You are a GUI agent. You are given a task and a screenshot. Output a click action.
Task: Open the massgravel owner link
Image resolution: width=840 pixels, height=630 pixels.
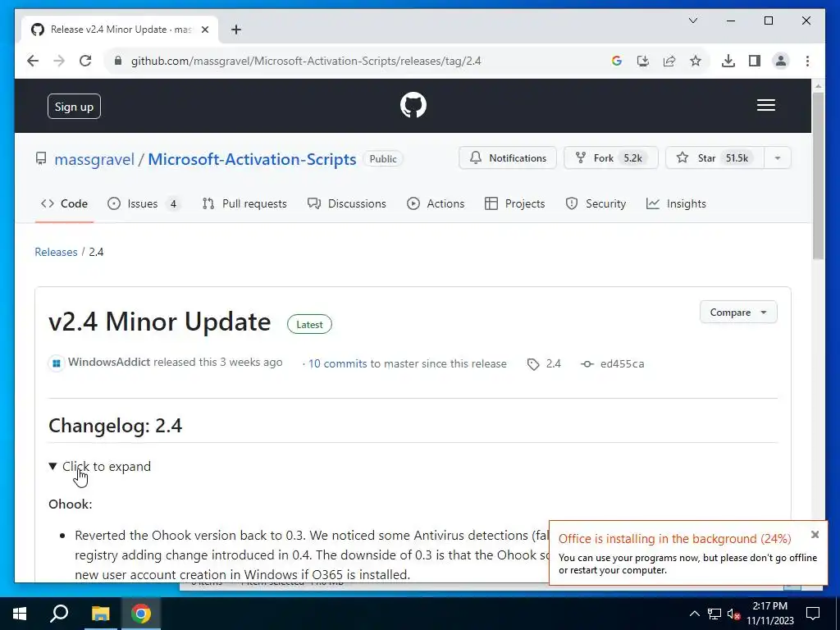coord(94,159)
